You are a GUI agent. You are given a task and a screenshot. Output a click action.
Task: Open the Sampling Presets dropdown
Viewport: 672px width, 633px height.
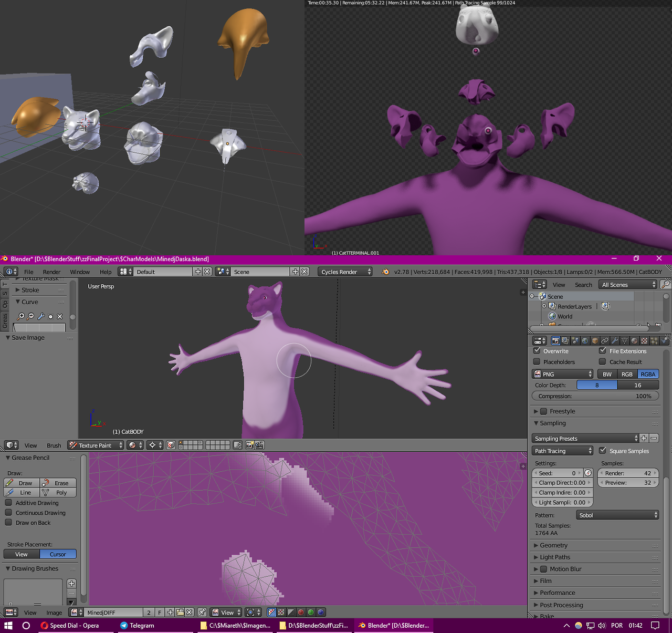pyautogui.click(x=585, y=438)
